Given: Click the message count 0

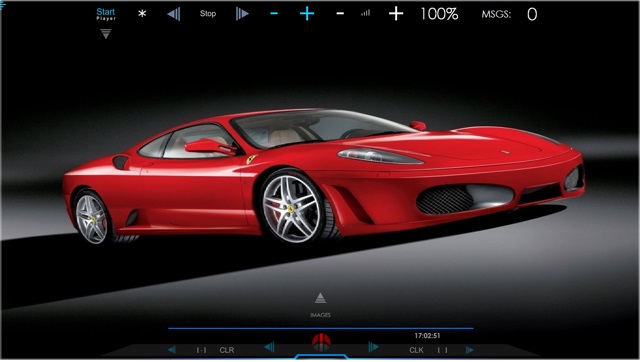Looking at the screenshot, I should pos(532,15).
